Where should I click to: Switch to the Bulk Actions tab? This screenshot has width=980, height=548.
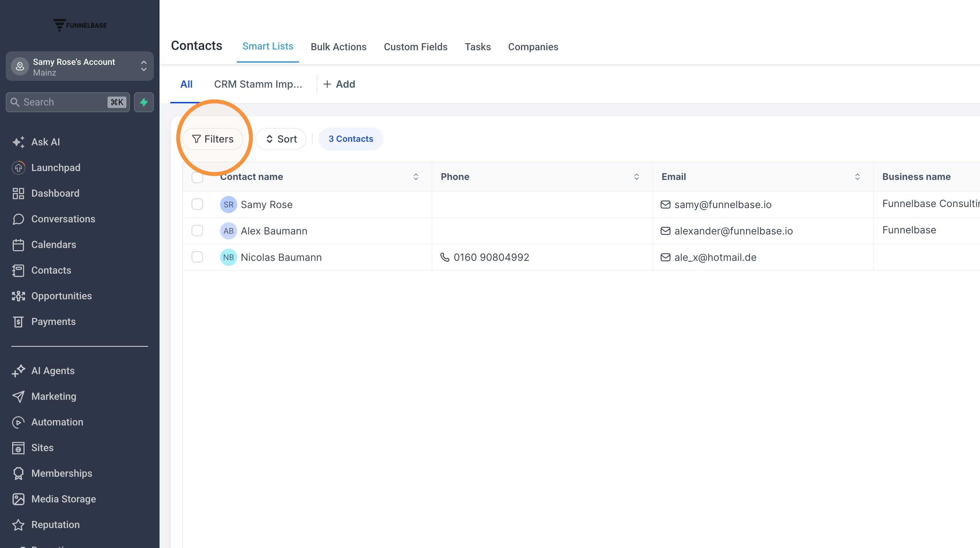(x=339, y=47)
